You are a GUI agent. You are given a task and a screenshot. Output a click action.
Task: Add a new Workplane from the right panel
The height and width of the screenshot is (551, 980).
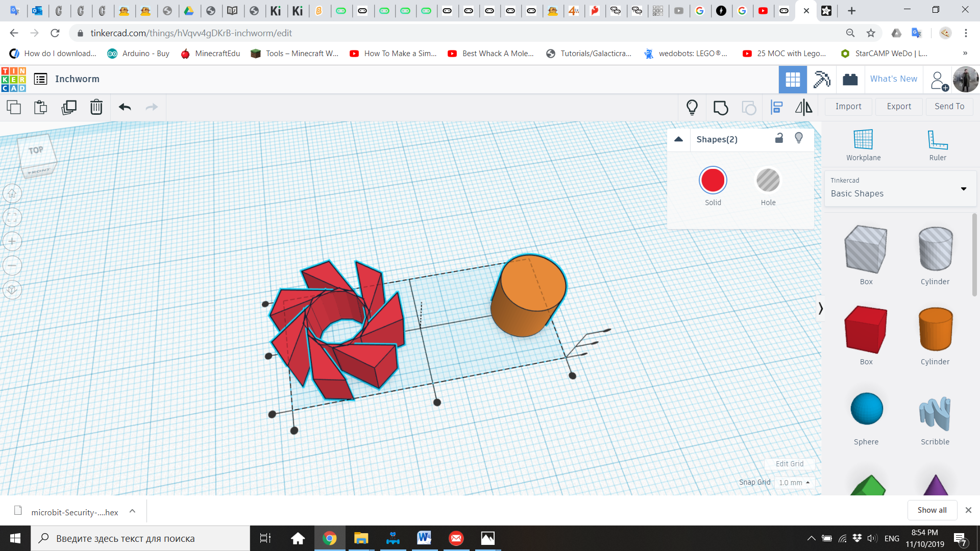click(863, 145)
